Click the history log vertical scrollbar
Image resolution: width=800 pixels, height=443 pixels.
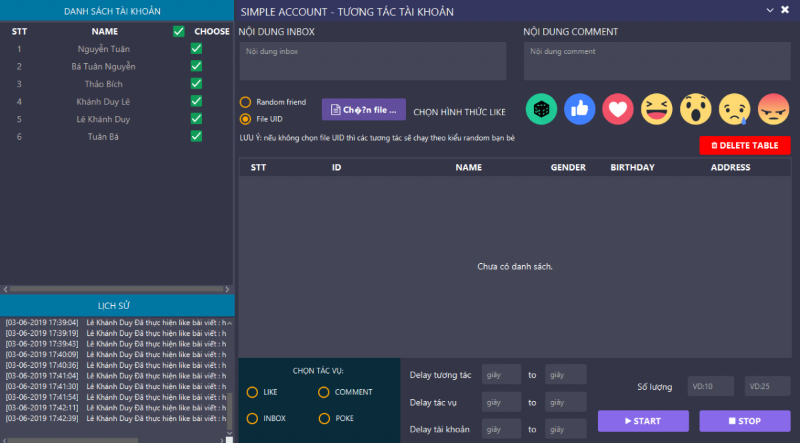pyautogui.click(x=230, y=412)
